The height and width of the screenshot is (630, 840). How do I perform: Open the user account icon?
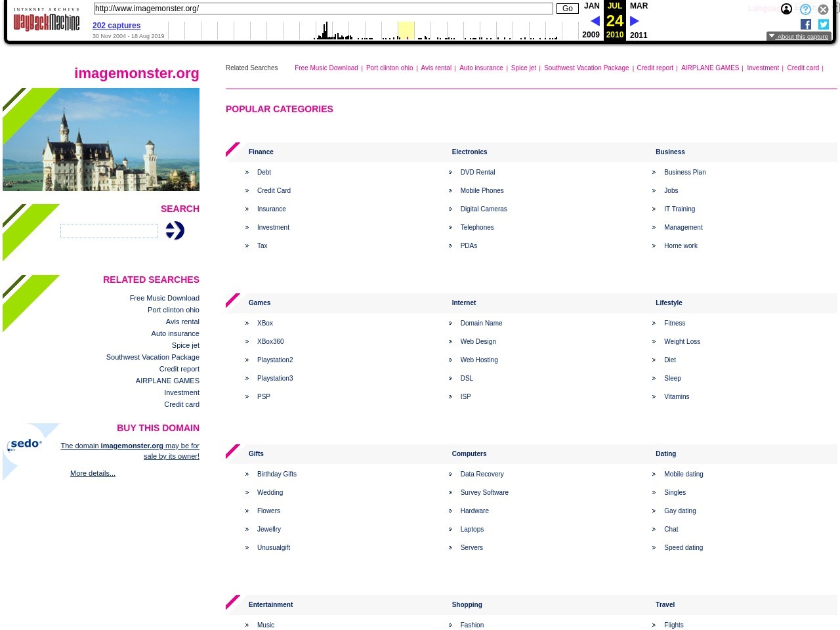click(786, 9)
